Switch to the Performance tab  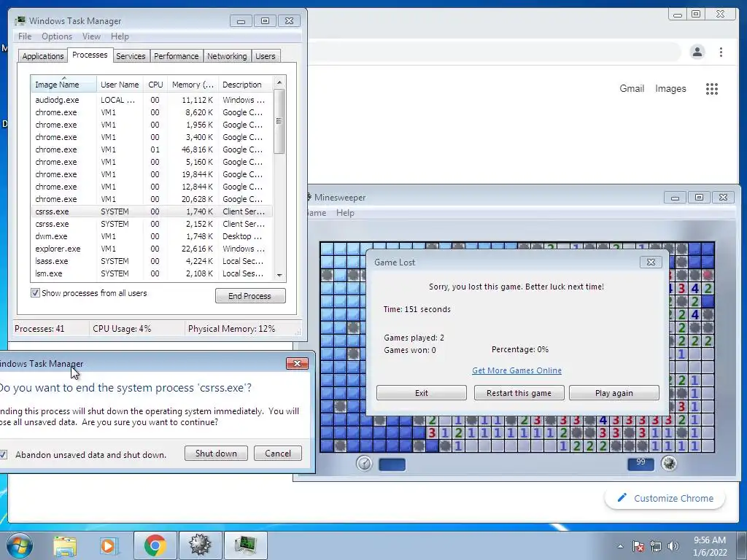click(x=176, y=56)
